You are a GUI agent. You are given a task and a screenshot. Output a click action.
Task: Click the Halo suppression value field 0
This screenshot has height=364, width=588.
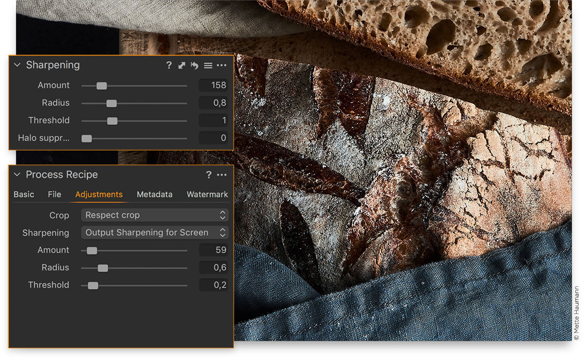tap(213, 138)
